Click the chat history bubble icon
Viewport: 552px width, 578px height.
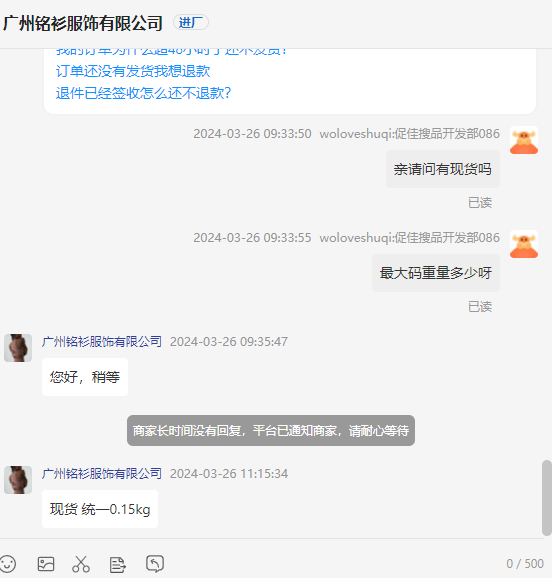click(155, 564)
